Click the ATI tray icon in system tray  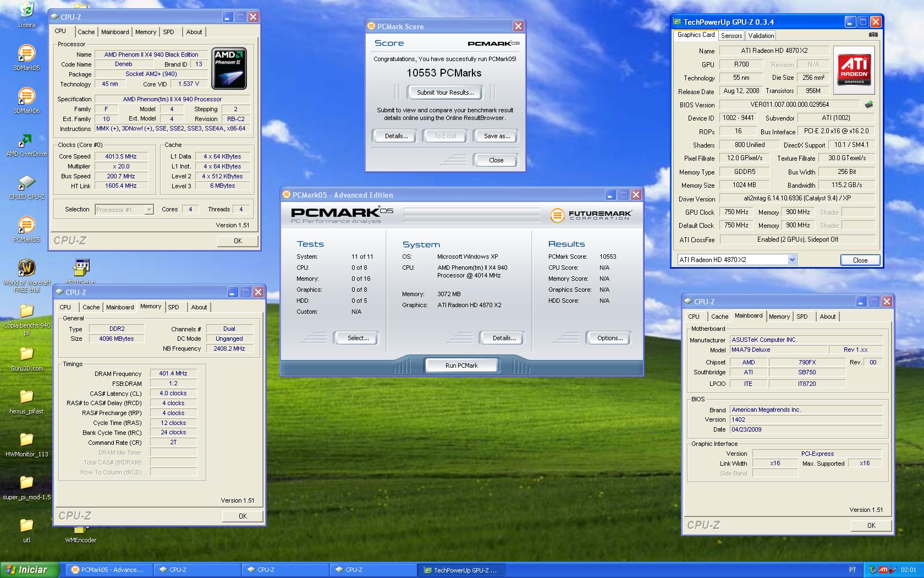884,570
